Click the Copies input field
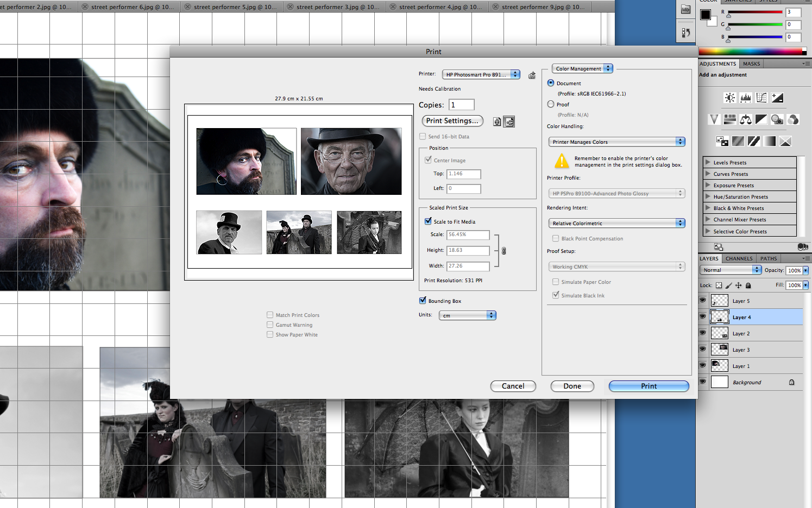This screenshot has width=812, height=508. pyautogui.click(x=462, y=105)
